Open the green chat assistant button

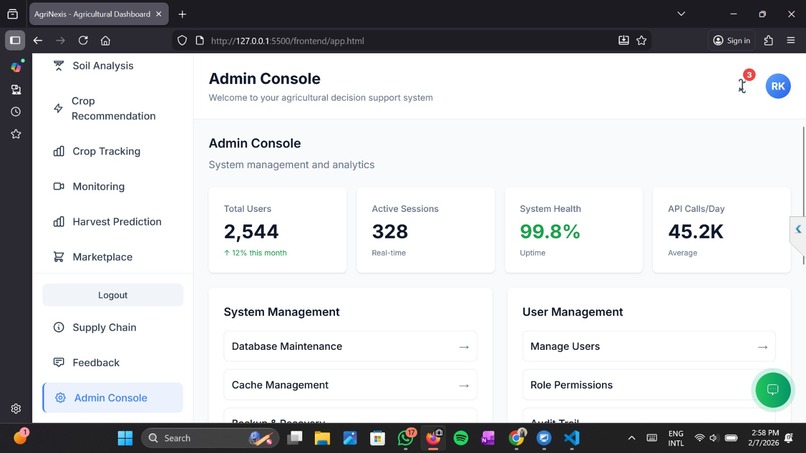773,389
